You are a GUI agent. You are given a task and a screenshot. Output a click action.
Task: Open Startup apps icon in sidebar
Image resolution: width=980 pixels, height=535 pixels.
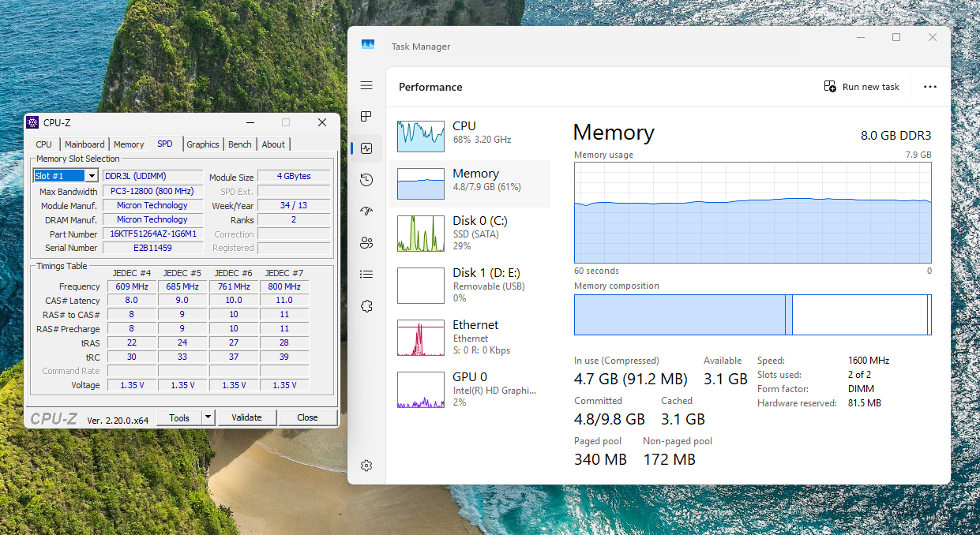[366, 211]
